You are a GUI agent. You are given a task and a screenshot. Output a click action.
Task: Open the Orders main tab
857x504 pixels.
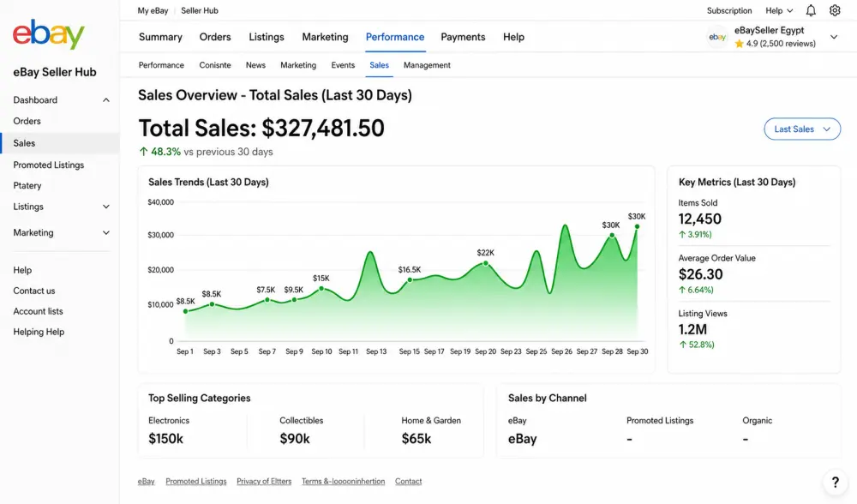[215, 37]
